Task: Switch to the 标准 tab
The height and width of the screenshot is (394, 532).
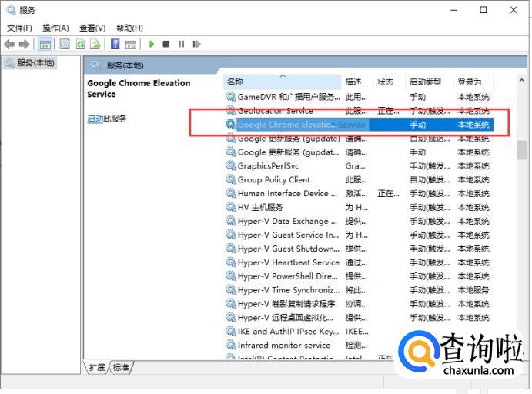Action: coord(121,367)
